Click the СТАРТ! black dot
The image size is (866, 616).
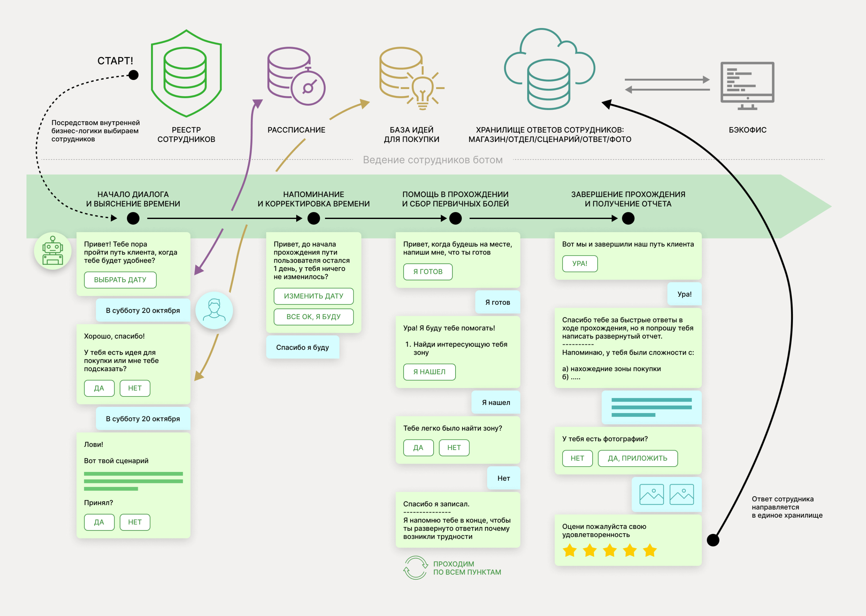click(134, 75)
